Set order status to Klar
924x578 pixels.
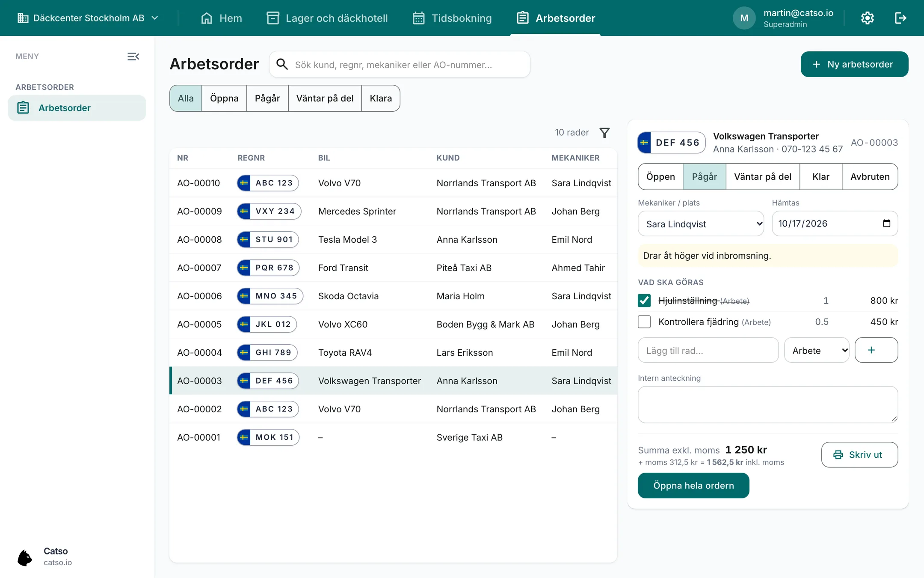point(821,176)
